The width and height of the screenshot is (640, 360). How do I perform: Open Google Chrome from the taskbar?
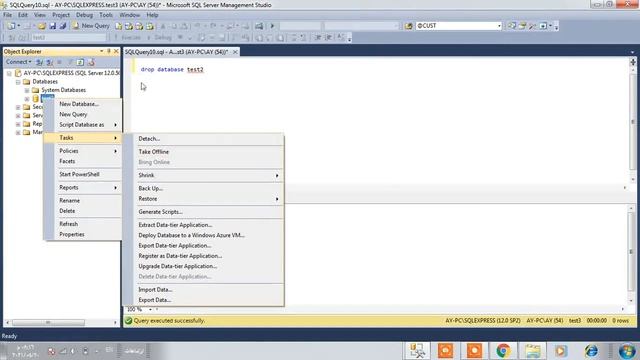pyautogui.click(x=503, y=351)
